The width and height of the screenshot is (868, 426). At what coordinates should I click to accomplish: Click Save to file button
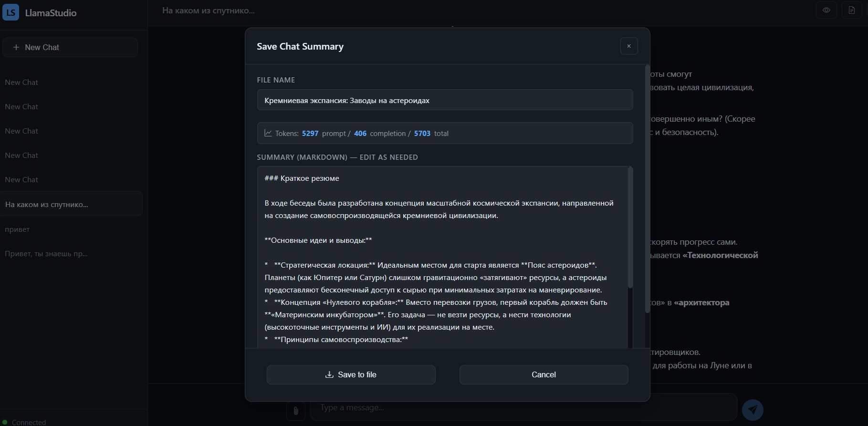pyautogui.click(x=351, y=375)
